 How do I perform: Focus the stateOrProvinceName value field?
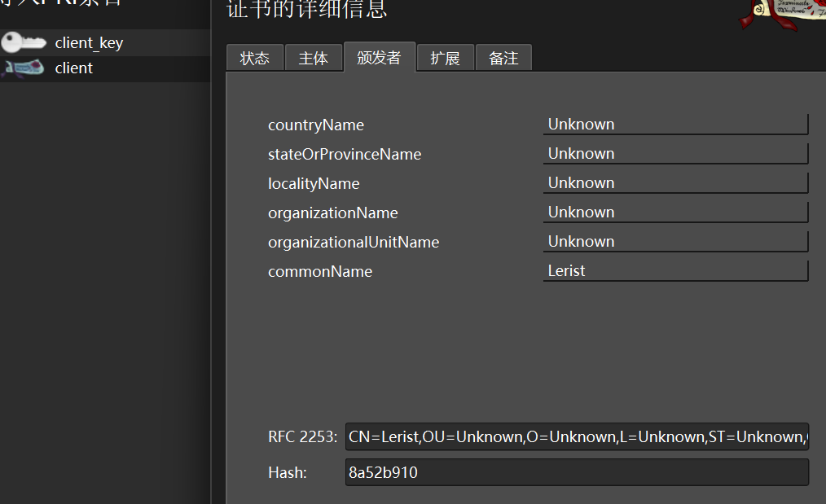674,154
